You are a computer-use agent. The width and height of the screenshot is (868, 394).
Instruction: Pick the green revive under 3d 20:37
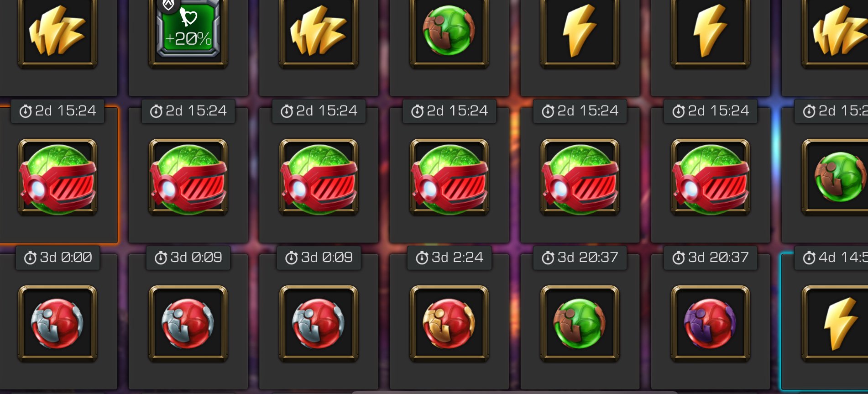(x=580, y=323)
